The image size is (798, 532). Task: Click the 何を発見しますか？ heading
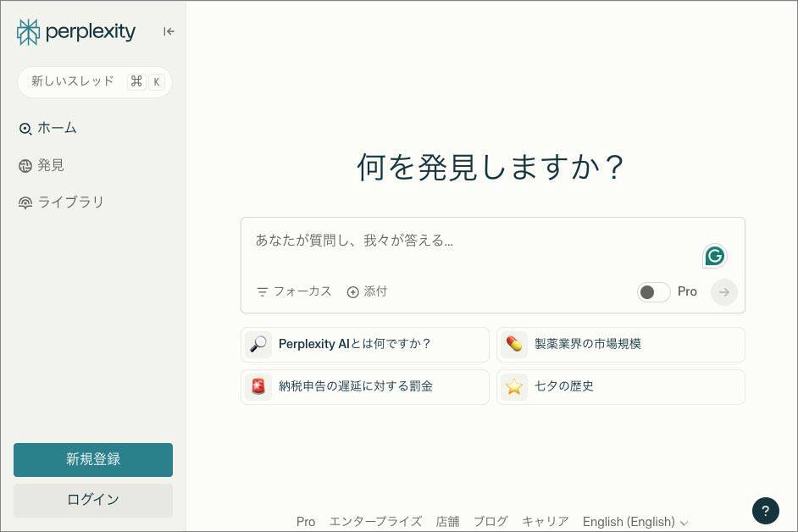tap(490, 167)
